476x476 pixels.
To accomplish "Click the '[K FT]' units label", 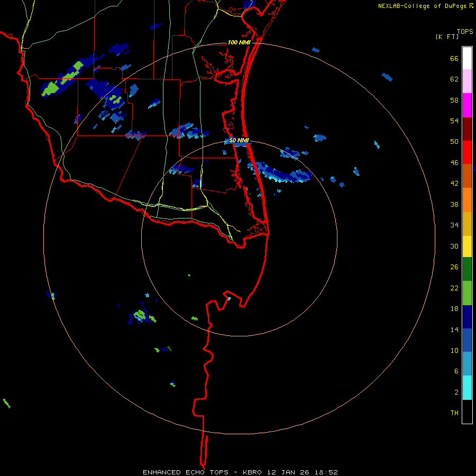I will pos(447,36).
